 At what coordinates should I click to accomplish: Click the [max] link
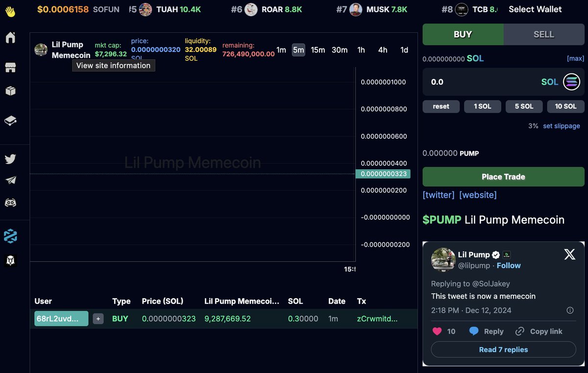pos(575,58)
